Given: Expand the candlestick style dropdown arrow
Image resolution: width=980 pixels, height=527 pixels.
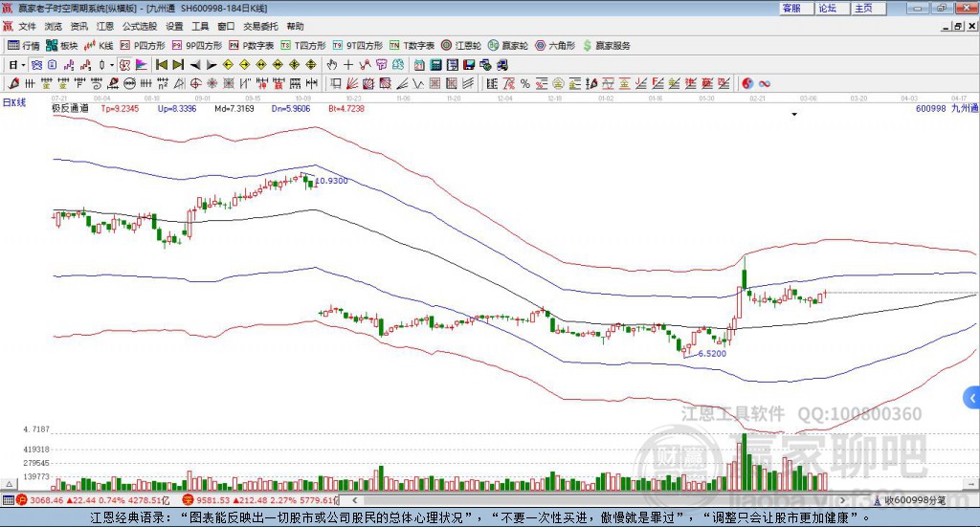Looking at the screenshot, I should [112, 65].
